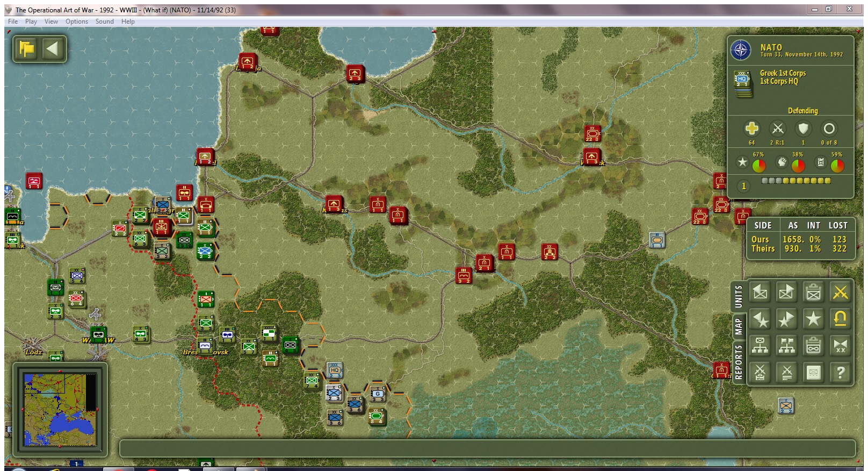
Task: Open the File menu
Action: point(13,22)
